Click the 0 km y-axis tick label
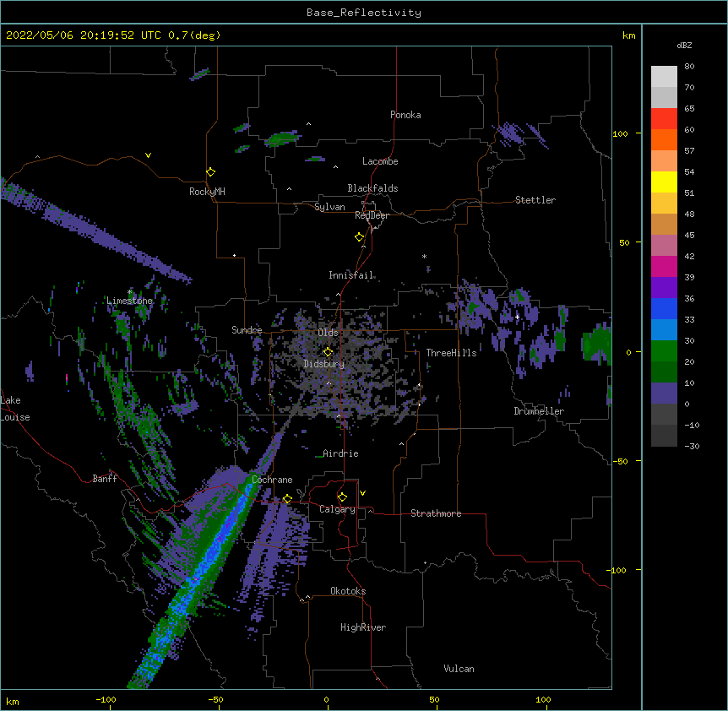Viewport: 728px width, 711px height. (x=628, y=353)
